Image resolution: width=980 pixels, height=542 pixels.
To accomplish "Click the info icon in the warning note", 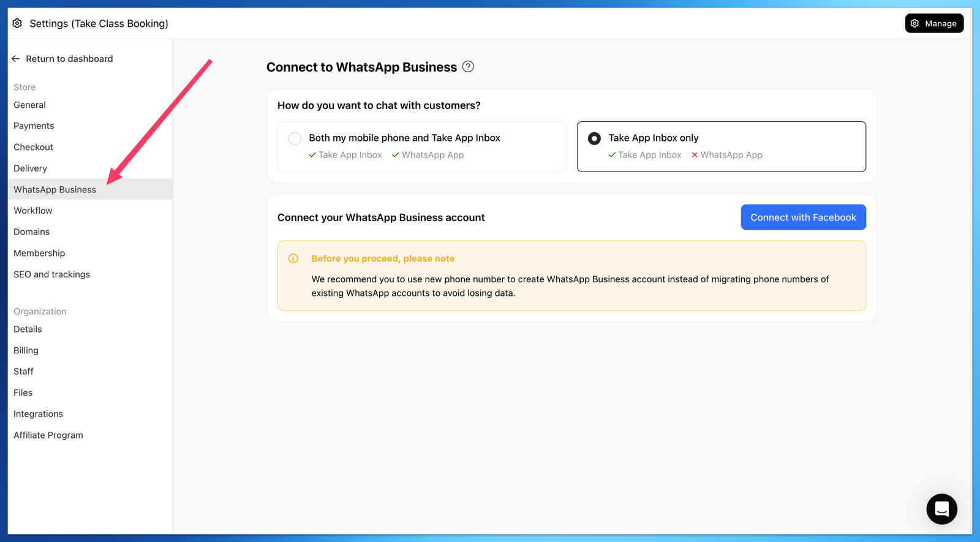I will coord(293,258).
